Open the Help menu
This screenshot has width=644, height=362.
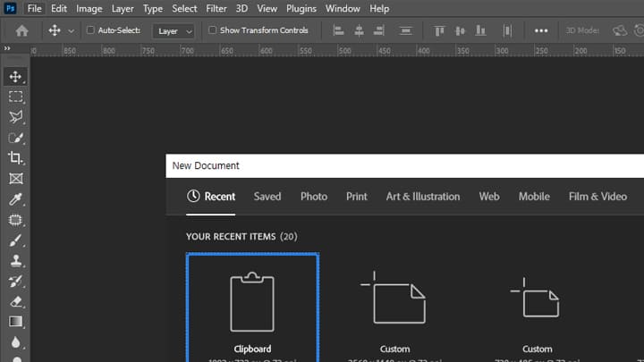[x=379, y=9]
